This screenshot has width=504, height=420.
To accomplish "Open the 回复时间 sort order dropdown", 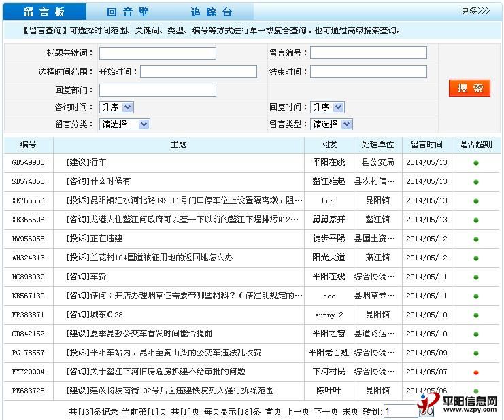I will [327, 107].
